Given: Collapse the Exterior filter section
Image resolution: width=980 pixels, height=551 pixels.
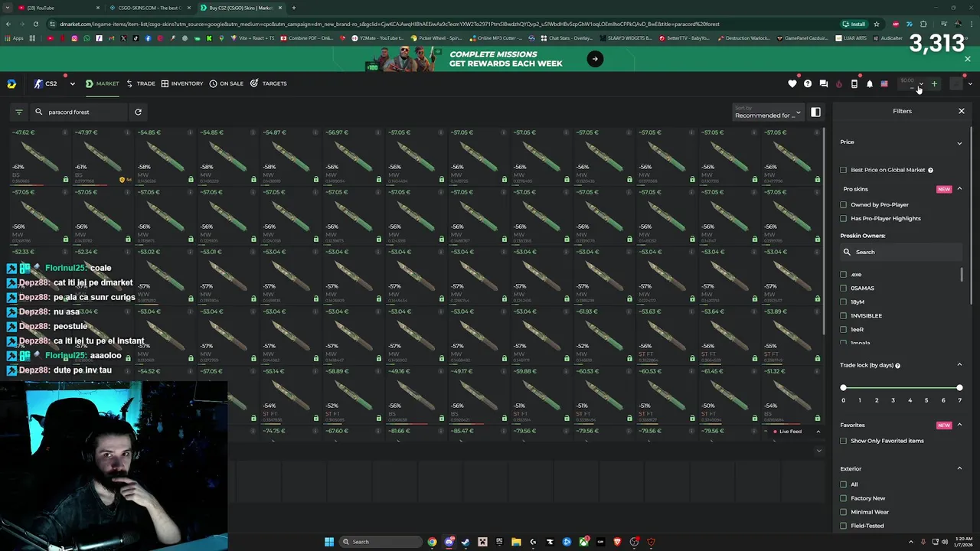Looking at the screenshot, I should pyautogui.click(x=959, y=468).
